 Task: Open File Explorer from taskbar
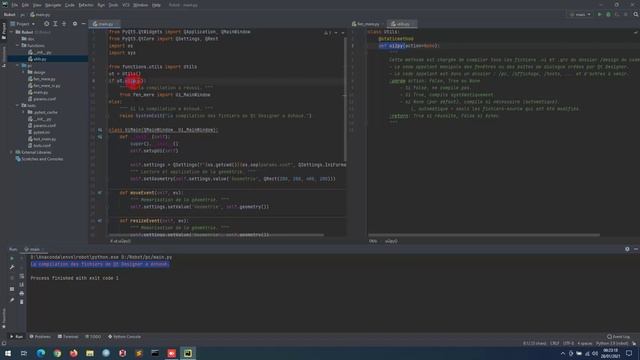coord(90,353)
